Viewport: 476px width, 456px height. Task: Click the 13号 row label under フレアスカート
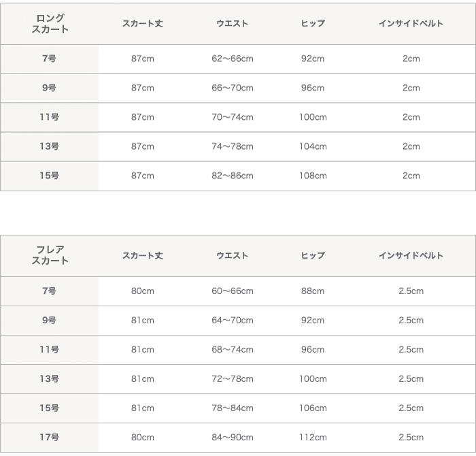(49, 379)
